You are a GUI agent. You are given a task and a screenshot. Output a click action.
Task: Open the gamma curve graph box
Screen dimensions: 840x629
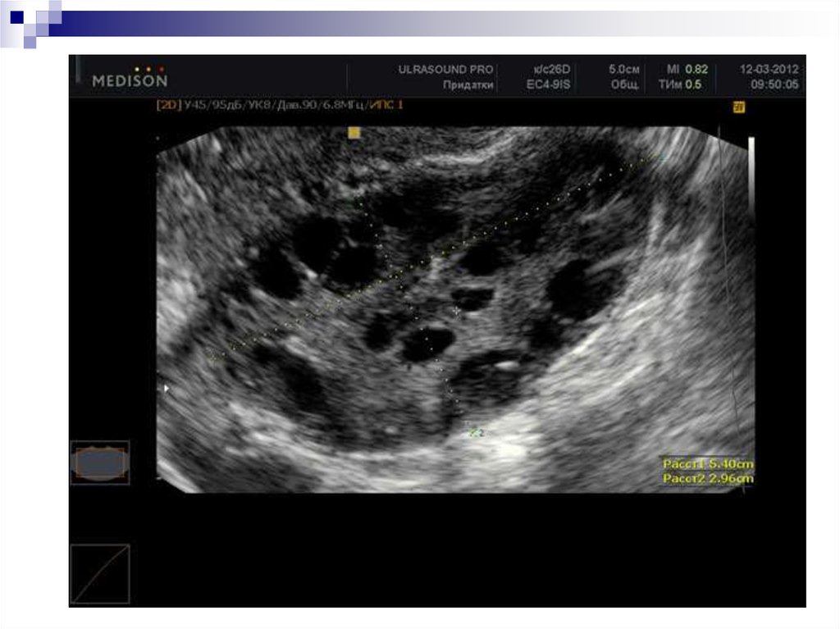[x=99, y=574]
